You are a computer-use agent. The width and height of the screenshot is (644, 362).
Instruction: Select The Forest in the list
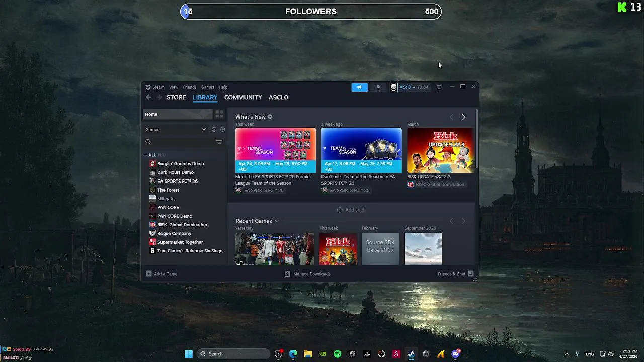[x=168, y=190]
